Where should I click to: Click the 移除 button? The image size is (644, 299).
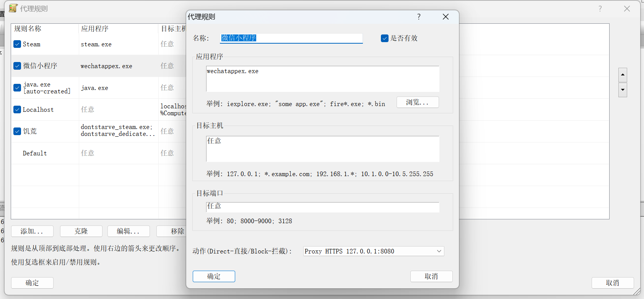coord(172,231)
